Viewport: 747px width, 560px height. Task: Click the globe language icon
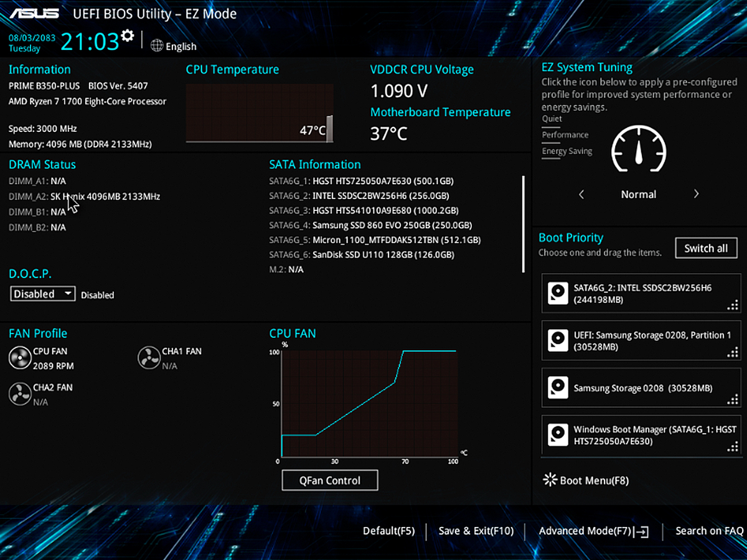[x=157, y=45]
